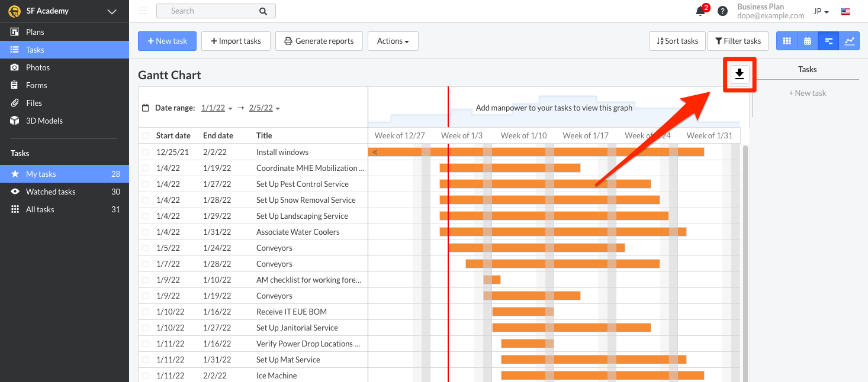Switch to grid view icon
868x382 pixels.
click(x=787, y=41)
